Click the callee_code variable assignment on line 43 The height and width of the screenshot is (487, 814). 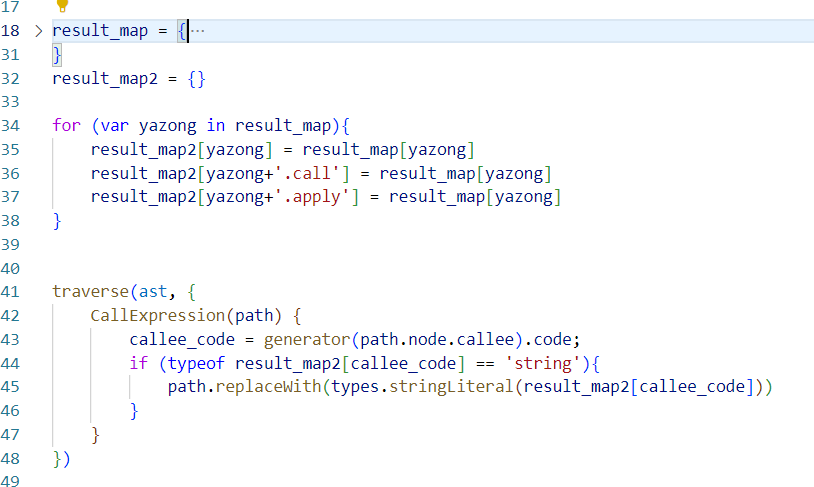[x=182, y=340]
